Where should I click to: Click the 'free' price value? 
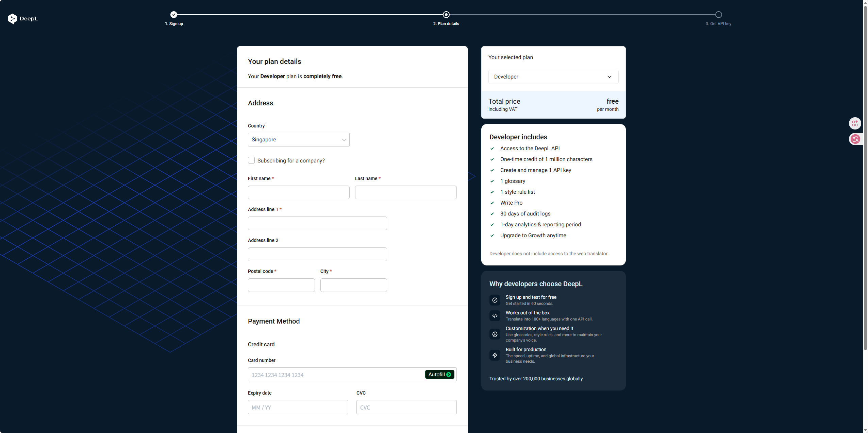point(613,101)
